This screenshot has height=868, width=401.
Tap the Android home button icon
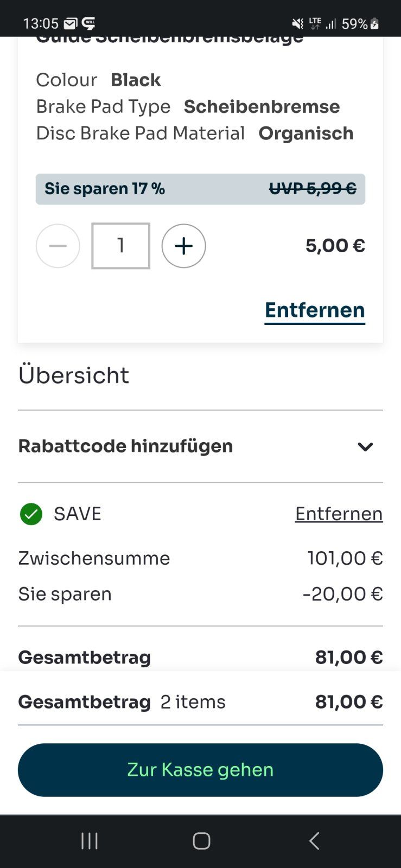pyautogui.click(x=201, y=841)
